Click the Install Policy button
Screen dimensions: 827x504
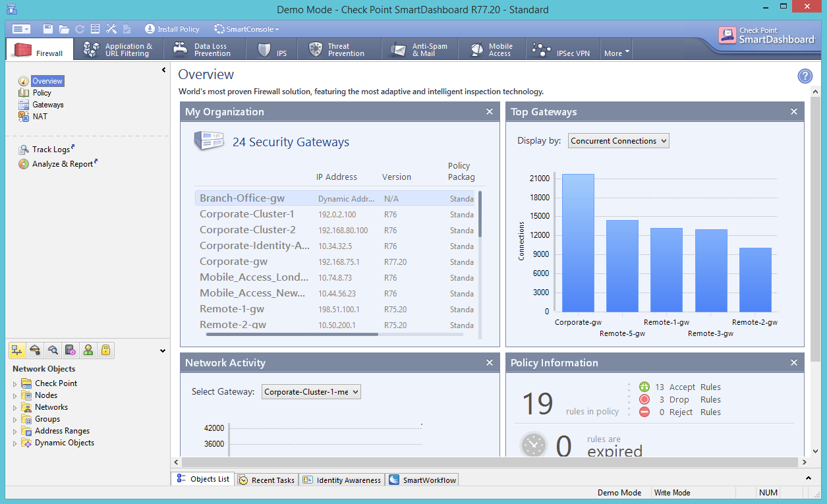[172, 29]
